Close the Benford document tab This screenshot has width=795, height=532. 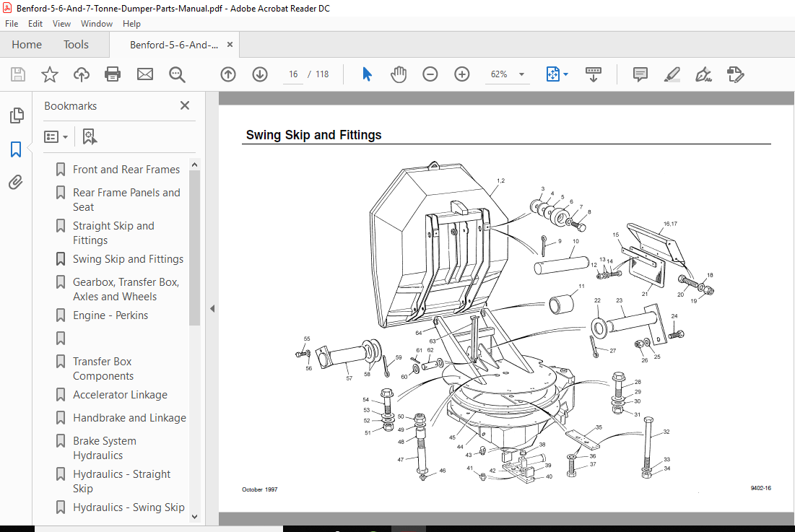tap(230, 45)
